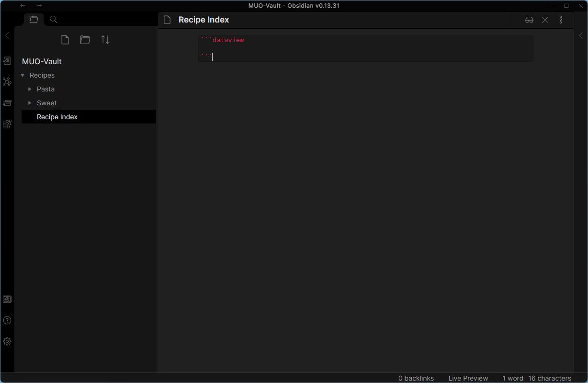Open another vault from the ribbon

click(7, 299)
